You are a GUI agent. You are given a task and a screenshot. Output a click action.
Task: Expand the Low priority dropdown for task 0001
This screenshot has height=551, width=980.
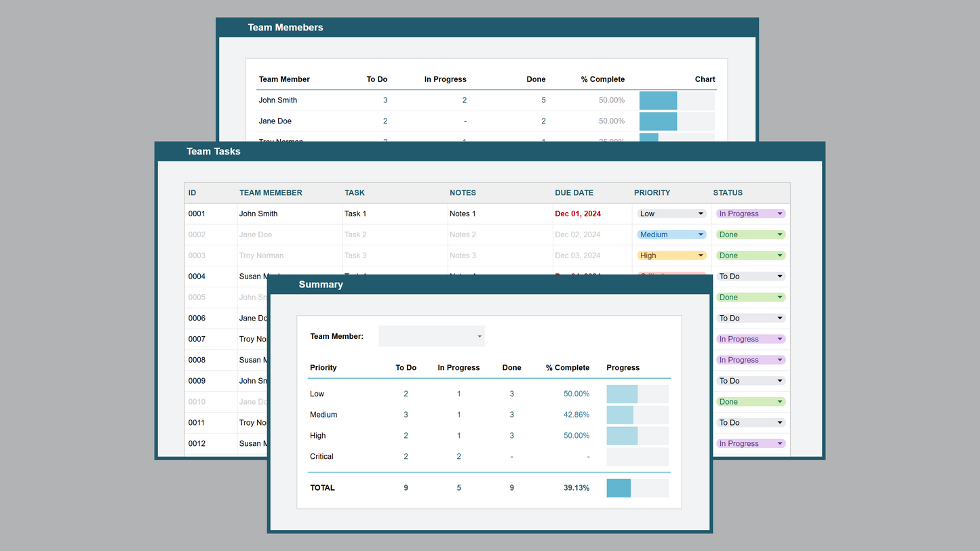[x=671, y=213]
